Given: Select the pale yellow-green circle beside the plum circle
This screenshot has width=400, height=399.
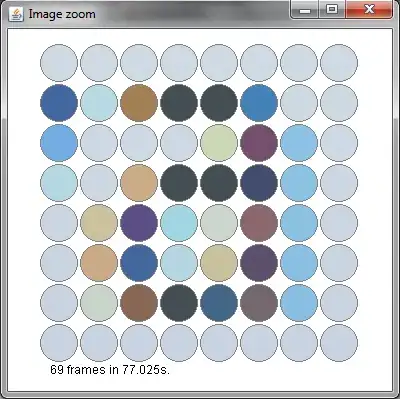Looking at the screenshot, I should [x=219, y=143].
